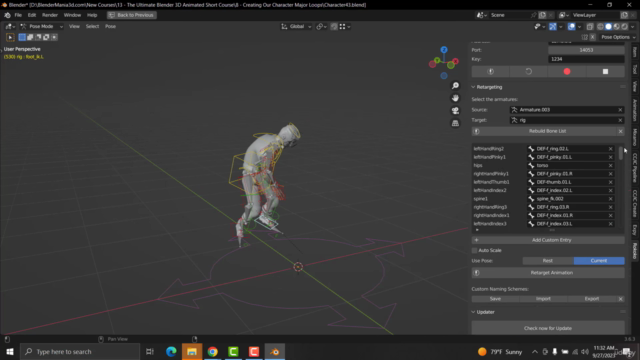This screenshot has height=360, width=640.
Task: Click Add Custom Entry button
Action: [x=548, y=240]
